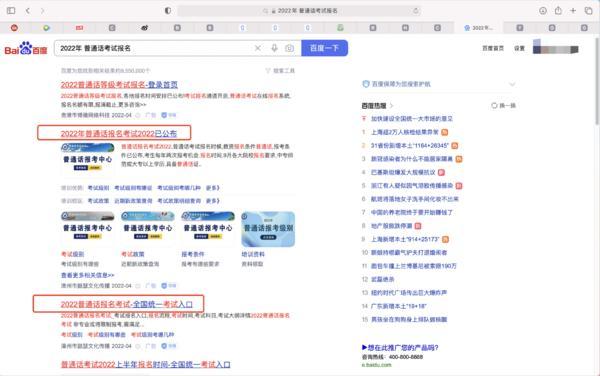
Task: Show the Safari downloads list
Action: pyautogui.click(x=543, y=11)
